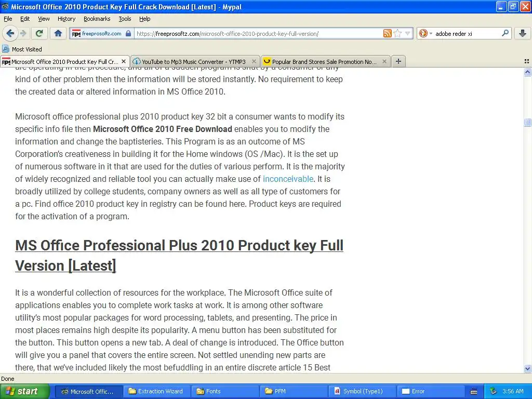This screenshot has height=399, width=532.
Task: Click scrollbar down arrow
Action: click(527, 368)
